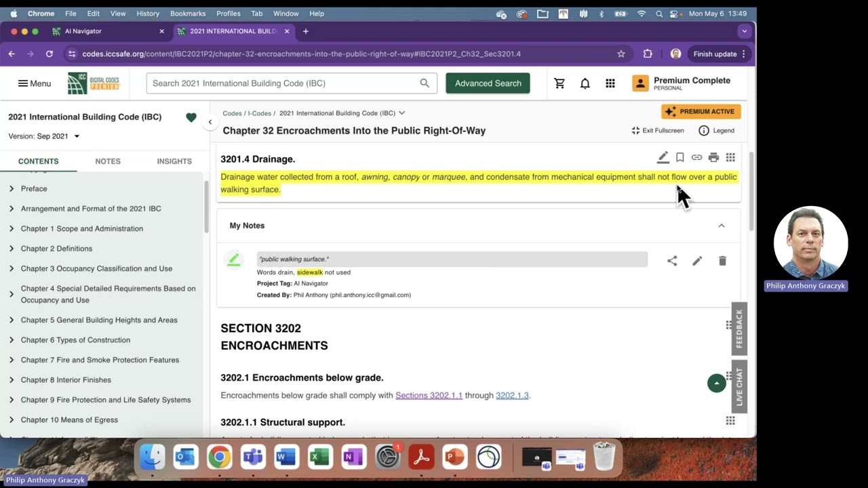Viewport: 868px width, 488px height.
Task: Expand Chapter 9 Fire Protection and Life Safety Systems
Action: tap(12, 400)
